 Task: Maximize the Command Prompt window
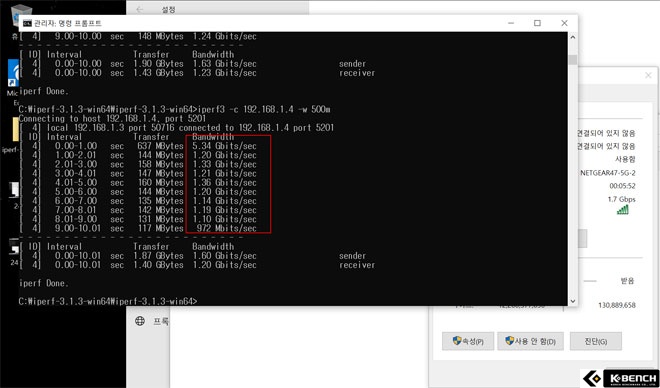[537, 23]
